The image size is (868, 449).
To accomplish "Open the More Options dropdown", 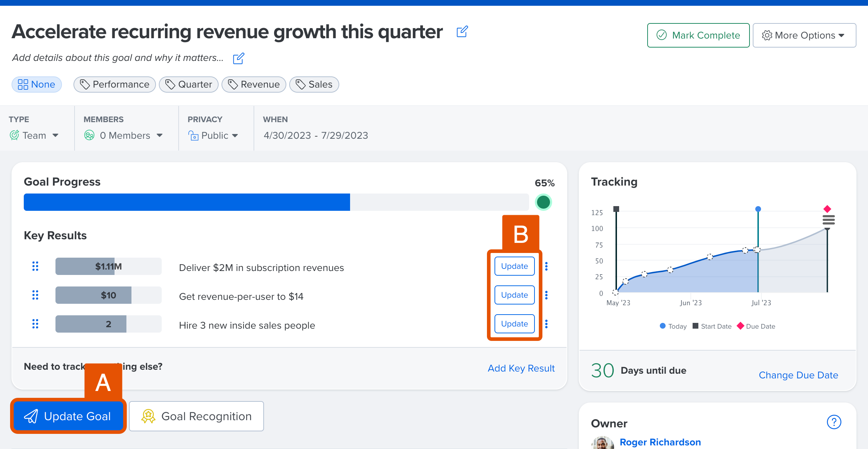I will tap(804, 35).
